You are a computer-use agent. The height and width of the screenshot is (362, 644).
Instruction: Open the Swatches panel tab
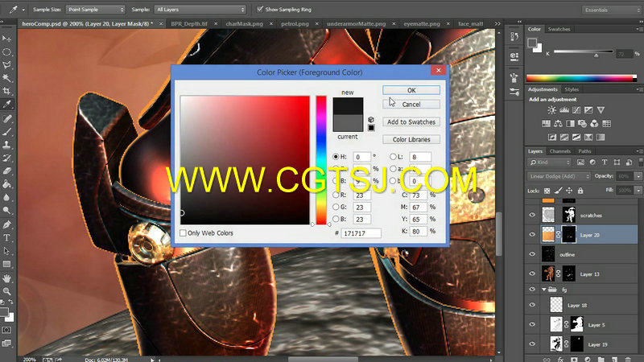tap(559, 29)
